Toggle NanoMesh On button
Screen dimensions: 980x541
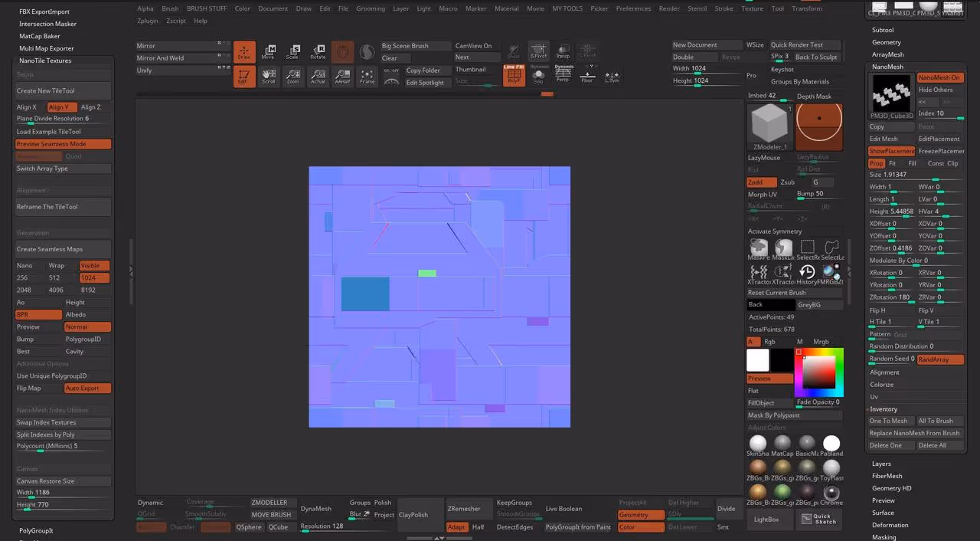940,77
